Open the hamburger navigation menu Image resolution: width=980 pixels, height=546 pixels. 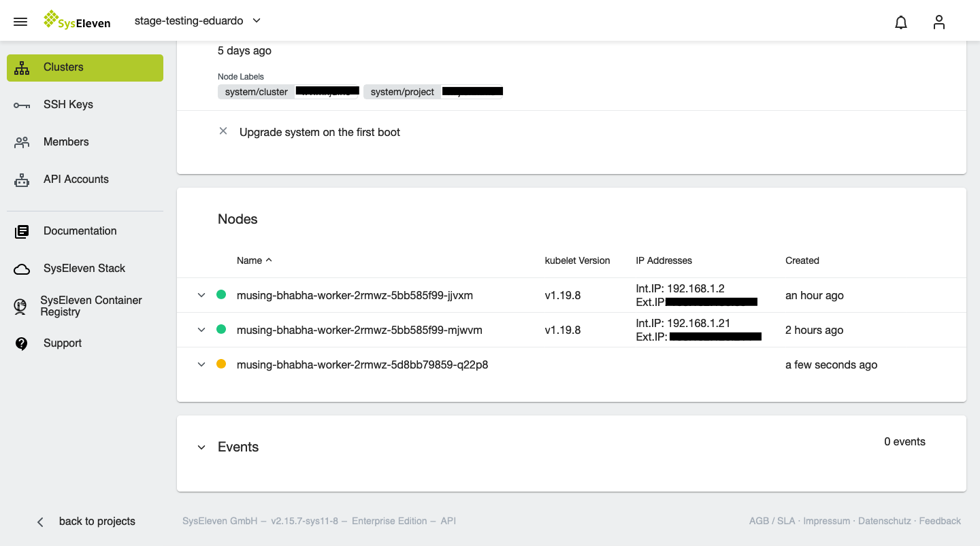click(x=20, y=22)
